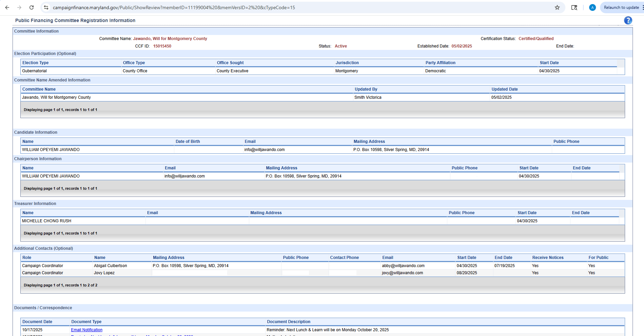
Task: Click the Updated By column header
Action: pyautogui.click(x=366, y=89)
